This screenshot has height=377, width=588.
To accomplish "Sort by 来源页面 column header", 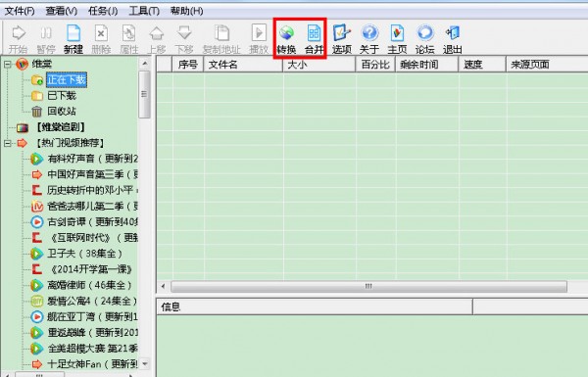I will (547, 65).
